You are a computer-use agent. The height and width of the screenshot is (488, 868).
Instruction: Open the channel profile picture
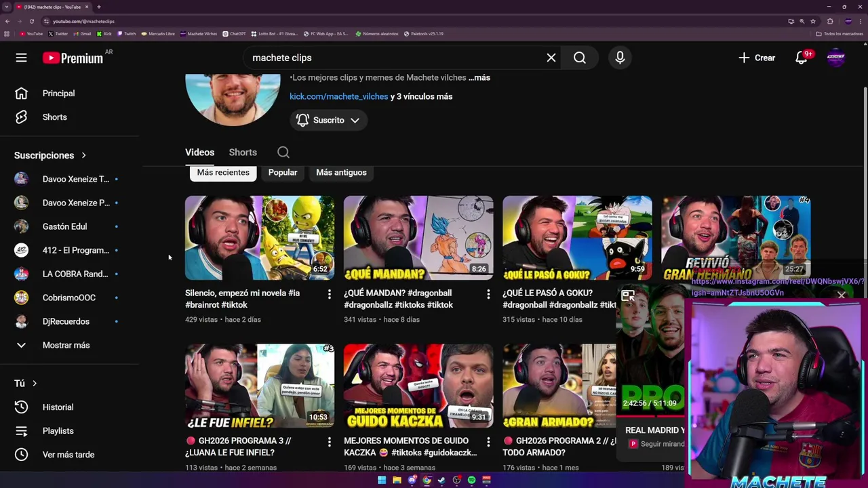[x=233, y=98]
